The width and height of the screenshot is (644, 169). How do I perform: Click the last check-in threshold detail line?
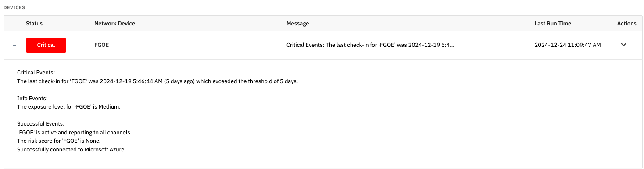[x=157, y=81]
